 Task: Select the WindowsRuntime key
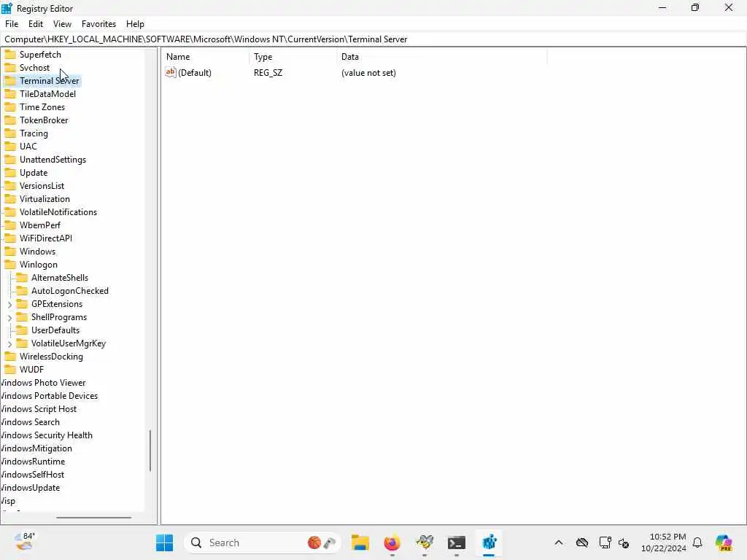[33, 462]
